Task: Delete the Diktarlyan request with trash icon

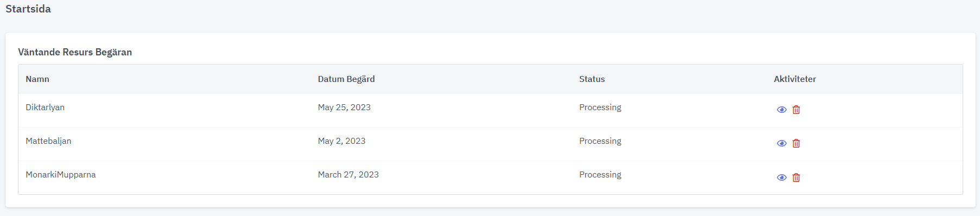Action: click(796, 110)
